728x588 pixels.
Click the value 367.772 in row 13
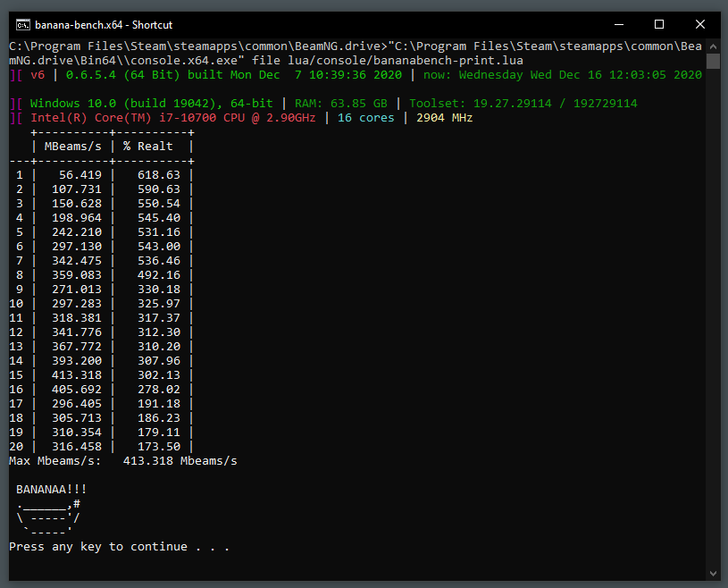(x=77, y=347)
